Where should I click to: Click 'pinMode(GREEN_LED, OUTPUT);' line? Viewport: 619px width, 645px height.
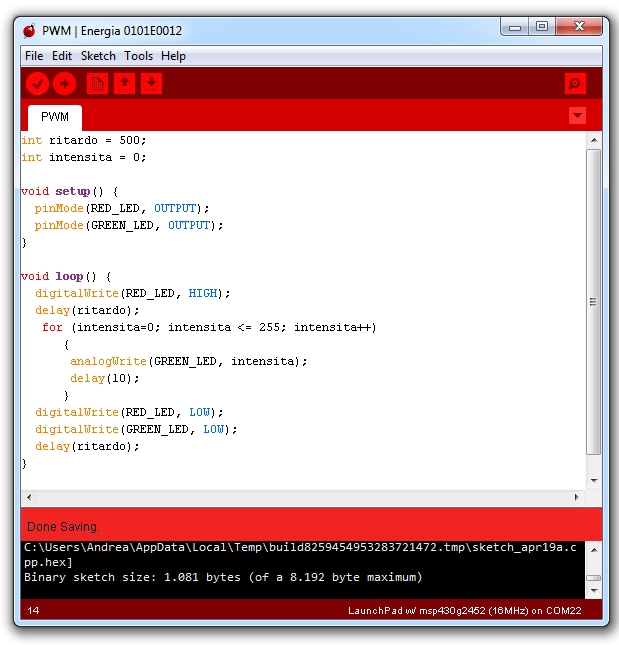pos(129,225)
